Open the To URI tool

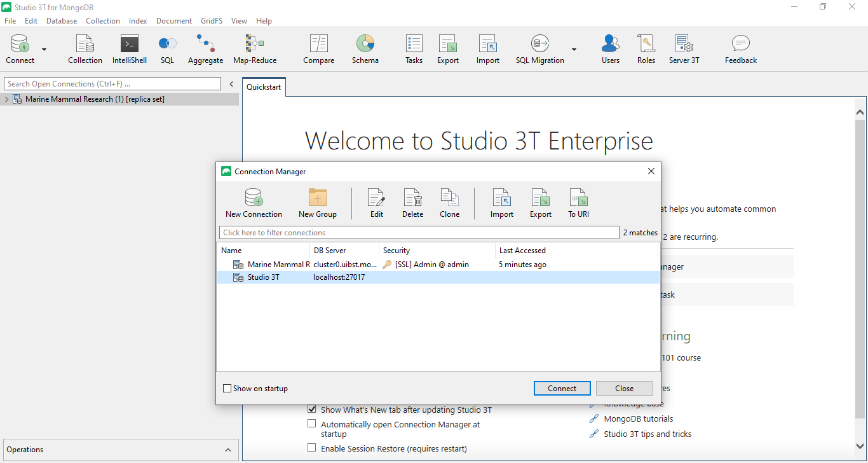coord(578,202)
